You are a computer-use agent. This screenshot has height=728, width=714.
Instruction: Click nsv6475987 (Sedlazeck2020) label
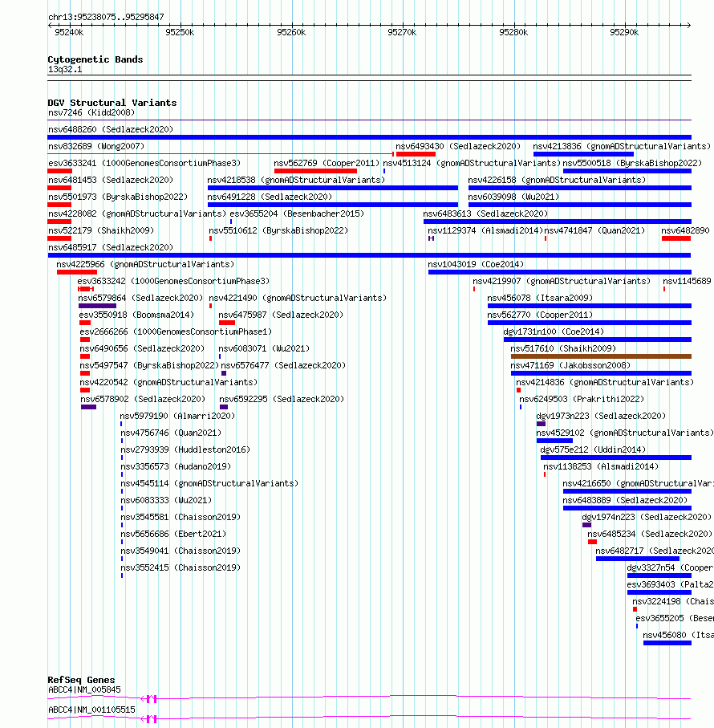[x=281, y=315]
